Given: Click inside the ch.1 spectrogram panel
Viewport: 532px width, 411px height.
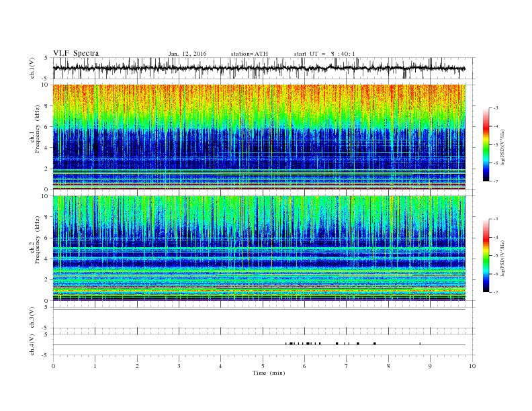Looking at the screenshot, I should [259, 137].
